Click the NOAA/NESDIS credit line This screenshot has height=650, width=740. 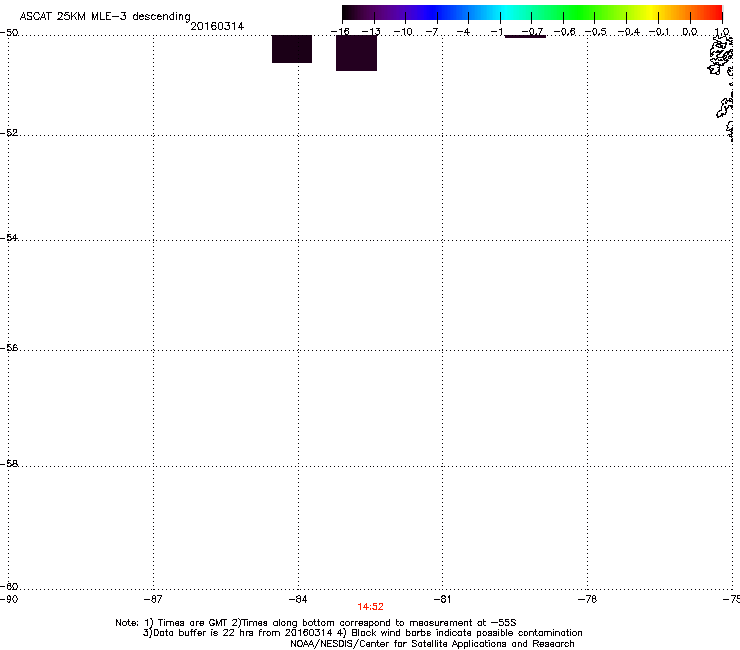tap(432, 644)
